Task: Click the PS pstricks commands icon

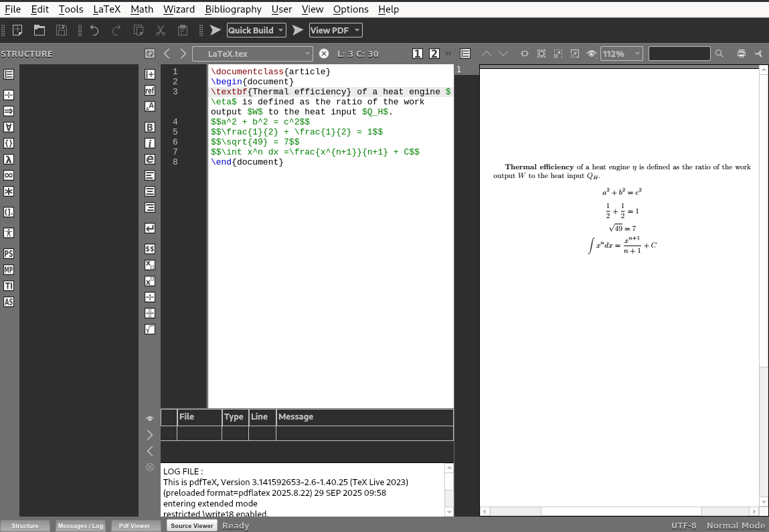Action: [9, 254]
